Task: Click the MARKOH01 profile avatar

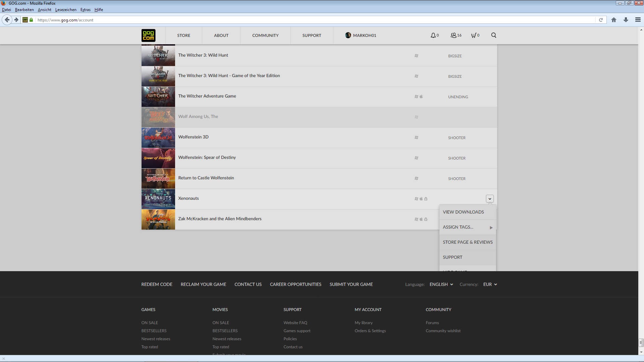Action: pyautogui.click(x=348, y=35)
